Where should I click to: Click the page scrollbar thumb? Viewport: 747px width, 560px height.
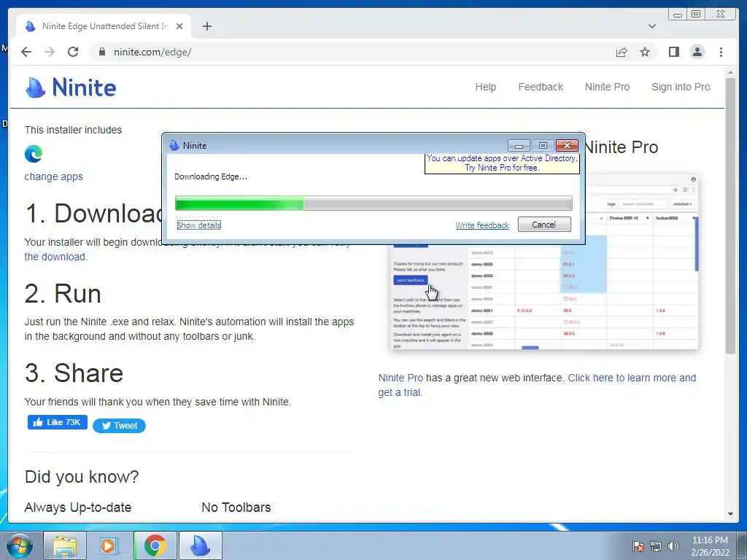[x=730, y=215]
